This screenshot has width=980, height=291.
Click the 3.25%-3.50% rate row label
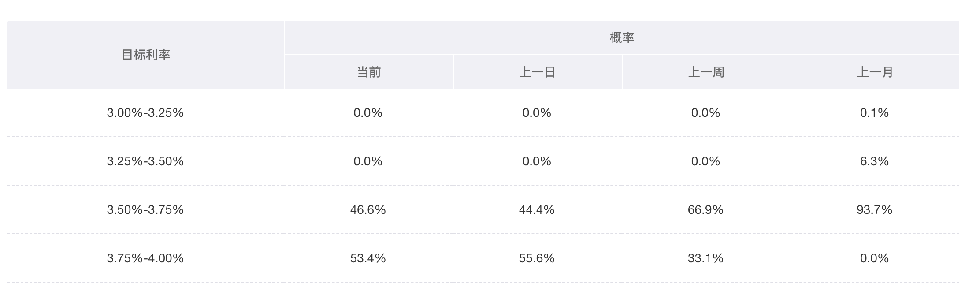pyautogui.click(x=145, y=161)
